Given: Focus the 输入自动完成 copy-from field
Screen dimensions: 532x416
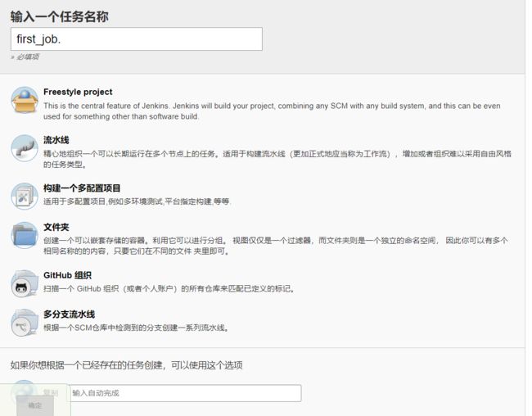Looking at the screenshot, I should point(186,393).
